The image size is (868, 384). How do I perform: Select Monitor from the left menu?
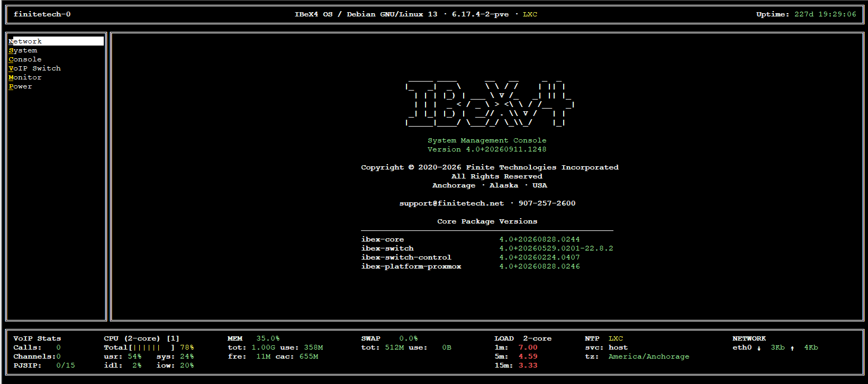[25, 77]
